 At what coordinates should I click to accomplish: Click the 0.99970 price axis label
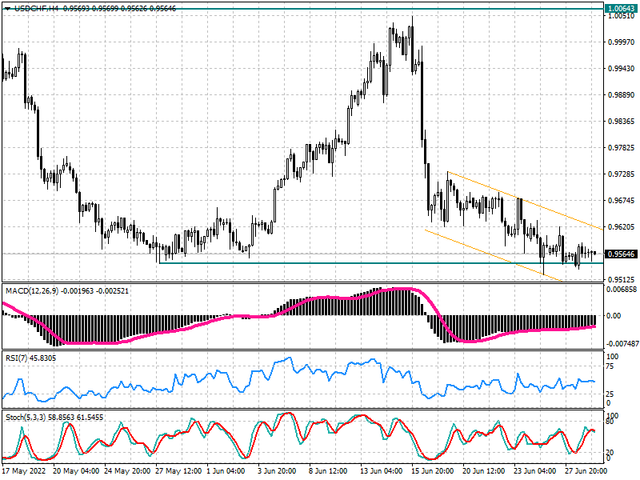point(621,42)
